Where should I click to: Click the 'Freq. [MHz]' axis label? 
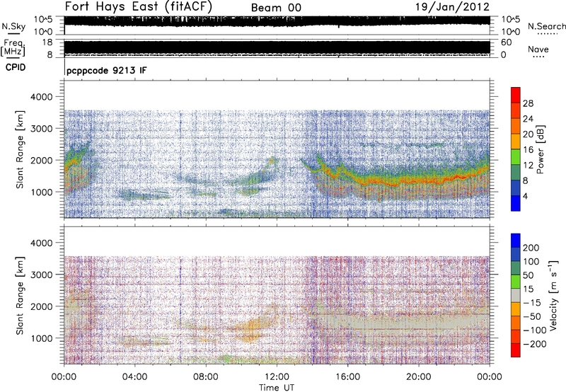pyautogui.click(x=13, y=48)
